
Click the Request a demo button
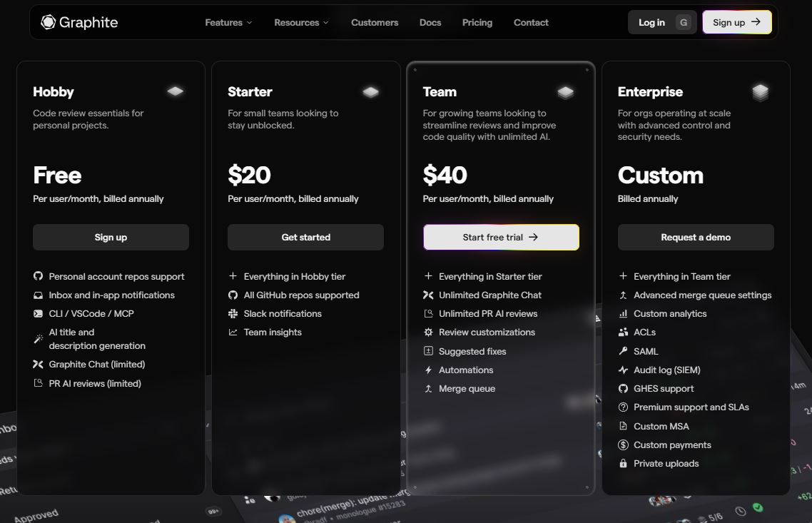(696, 238)
